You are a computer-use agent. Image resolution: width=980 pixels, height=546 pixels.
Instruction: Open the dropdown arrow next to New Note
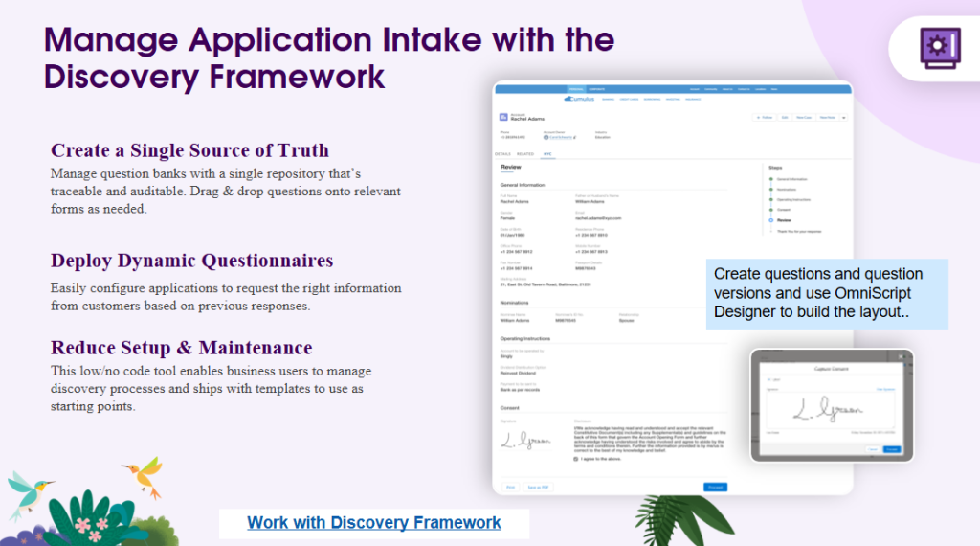[844, 118]
